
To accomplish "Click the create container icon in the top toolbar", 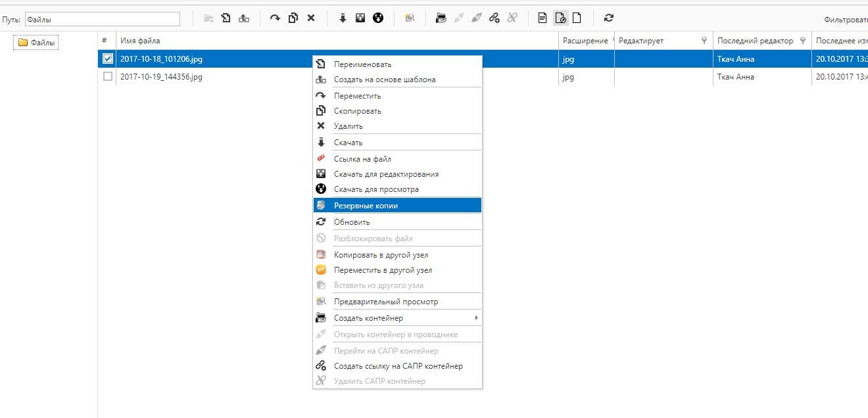I will pos(441,18).
